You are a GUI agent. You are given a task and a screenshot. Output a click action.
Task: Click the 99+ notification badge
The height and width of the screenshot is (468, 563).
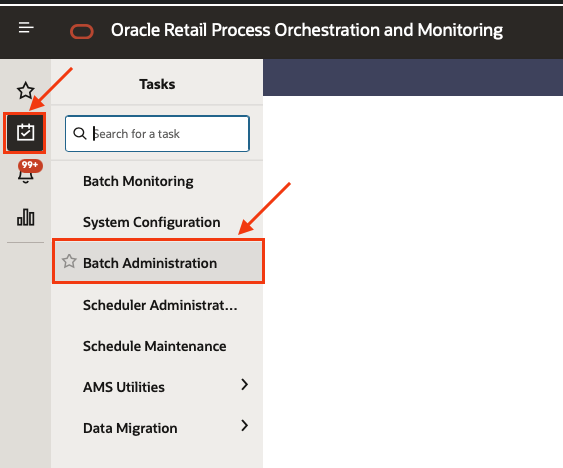point(30,165)
